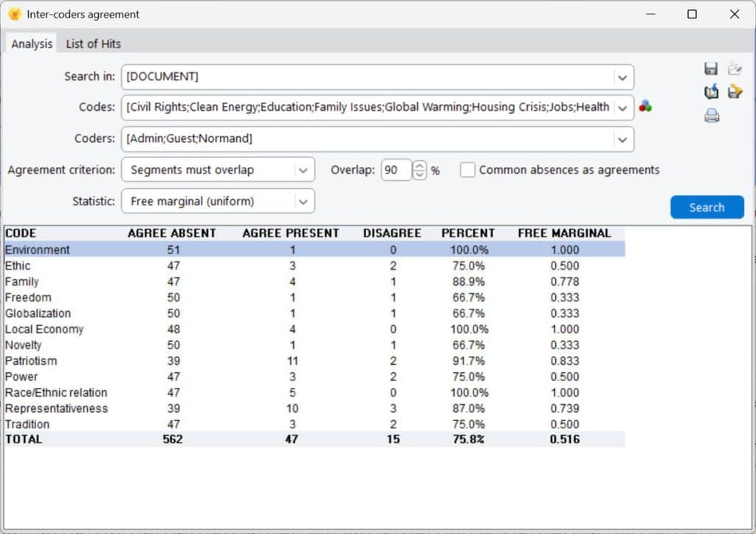Switch to the List of Hits tab
756x534 pixels.
[x=94, y=44]
